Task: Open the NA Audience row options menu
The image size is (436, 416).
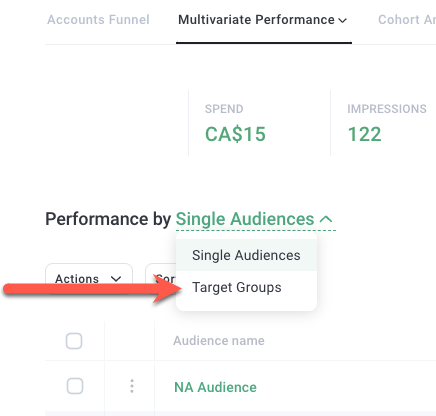Action: click(132, 386)
